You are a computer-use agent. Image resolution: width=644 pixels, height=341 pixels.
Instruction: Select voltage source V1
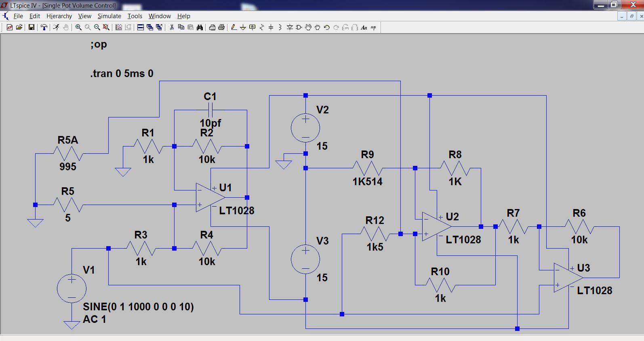72,289
